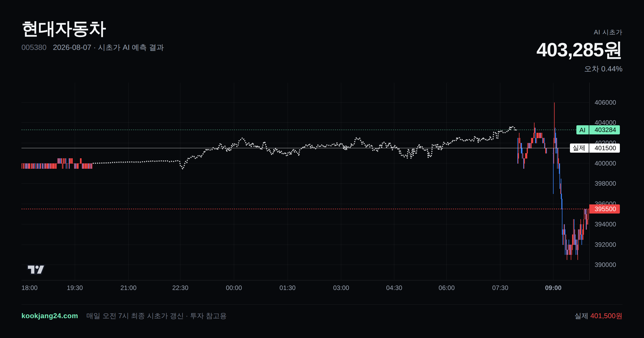The height and width of the screenshot is (338, 644).
Task: Click the footer text 실제 401,500원
Action: (598, 316)
